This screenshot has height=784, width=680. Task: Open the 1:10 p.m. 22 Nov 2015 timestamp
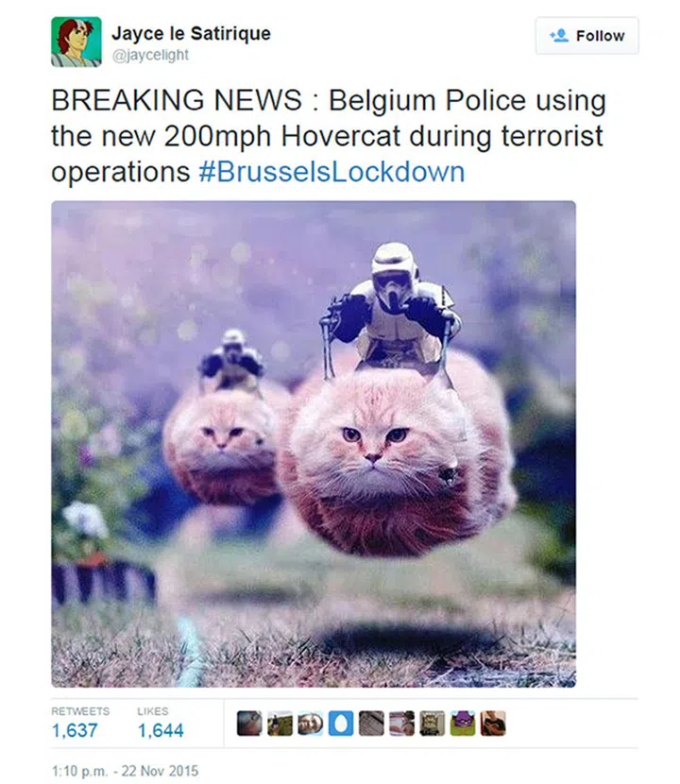[x=125, y=771]
